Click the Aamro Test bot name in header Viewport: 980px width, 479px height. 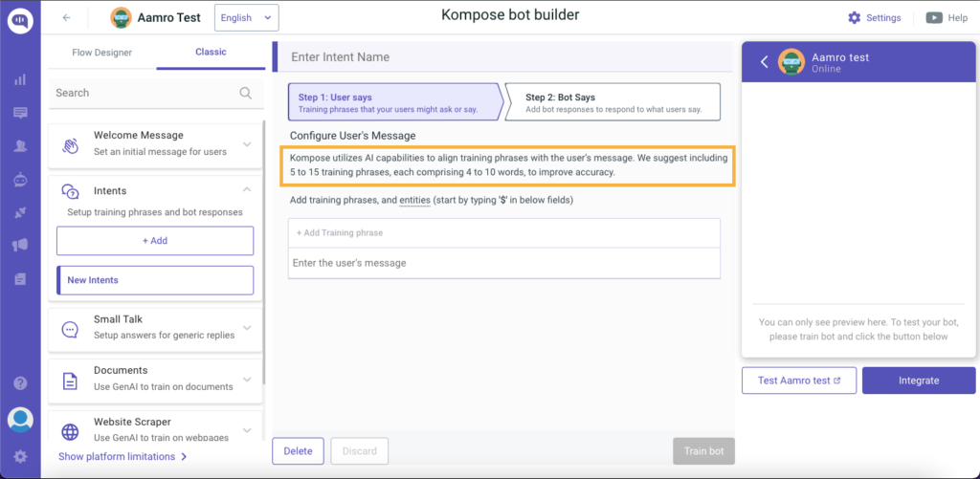click(x=168, y=17)
